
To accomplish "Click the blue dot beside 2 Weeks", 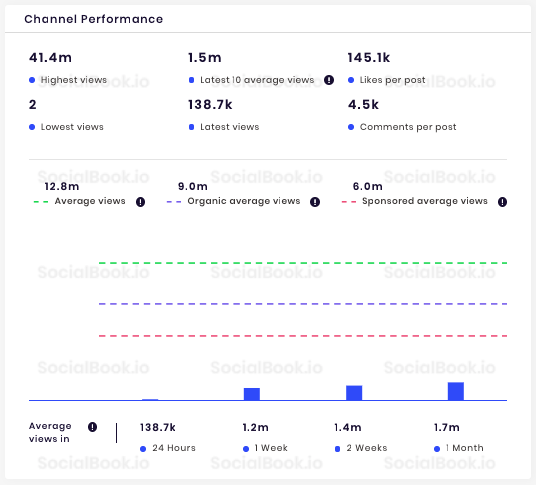I will [x=337, y=449].
